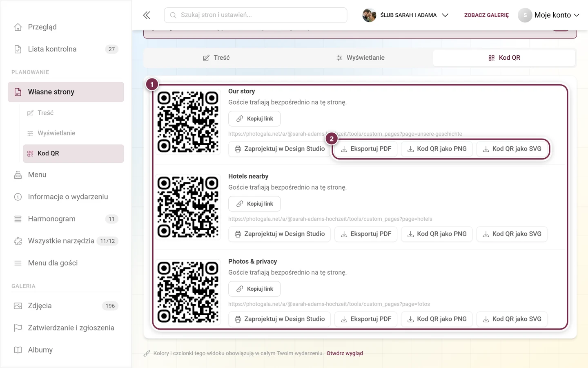Click the Zatwierdzanie i zgłoszenia flag icon
The image size is (588, 368).
point(18,328)
